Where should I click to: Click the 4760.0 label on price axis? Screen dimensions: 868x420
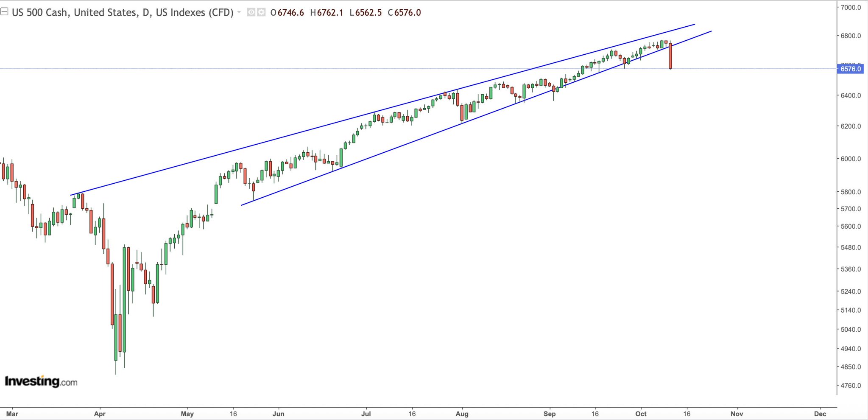[x=851, y=386]
